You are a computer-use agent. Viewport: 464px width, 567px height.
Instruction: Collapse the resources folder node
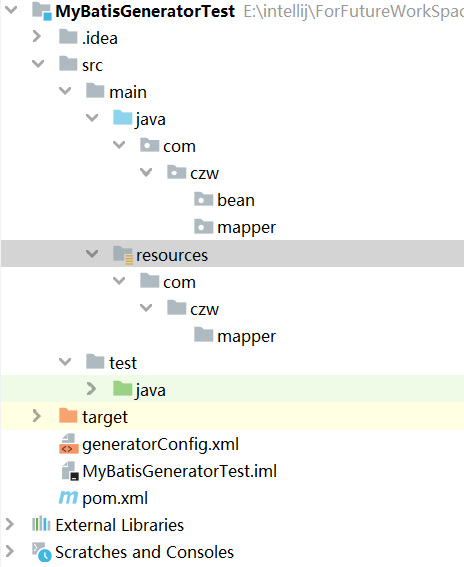tap(92, 253)
